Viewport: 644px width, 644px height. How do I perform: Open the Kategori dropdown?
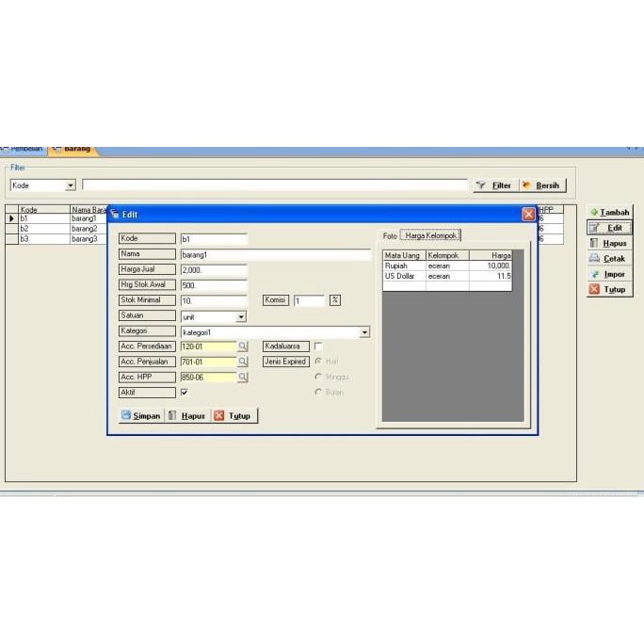coord(364,332)
